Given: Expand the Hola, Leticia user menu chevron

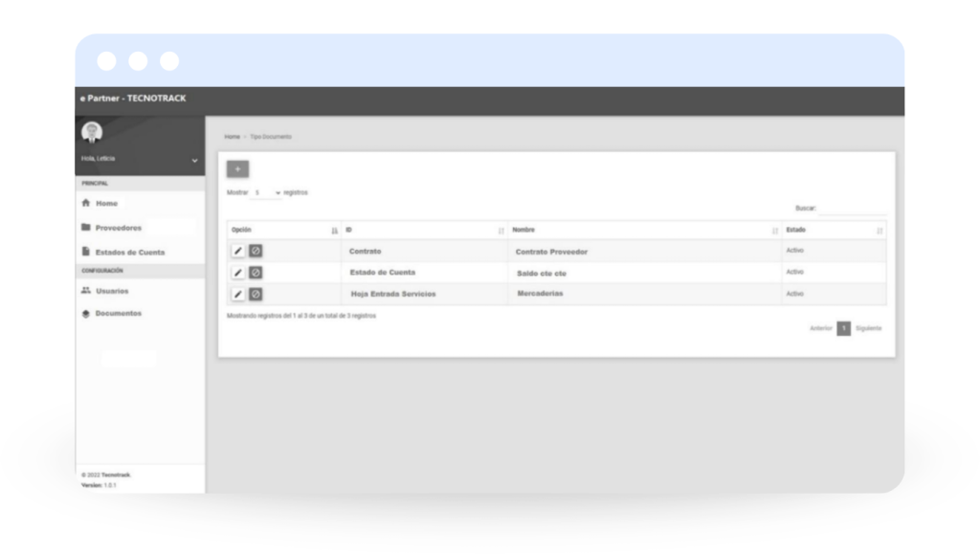Looking at the screenshot, I should (194, 161).
